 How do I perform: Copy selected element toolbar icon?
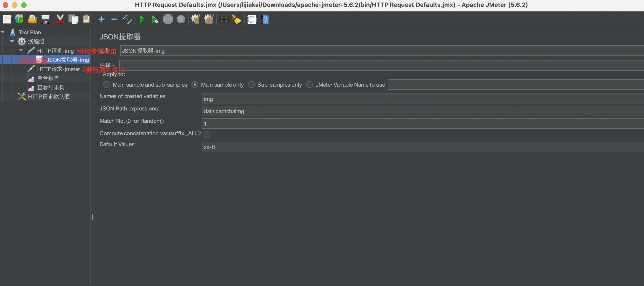tap(73, 19)
